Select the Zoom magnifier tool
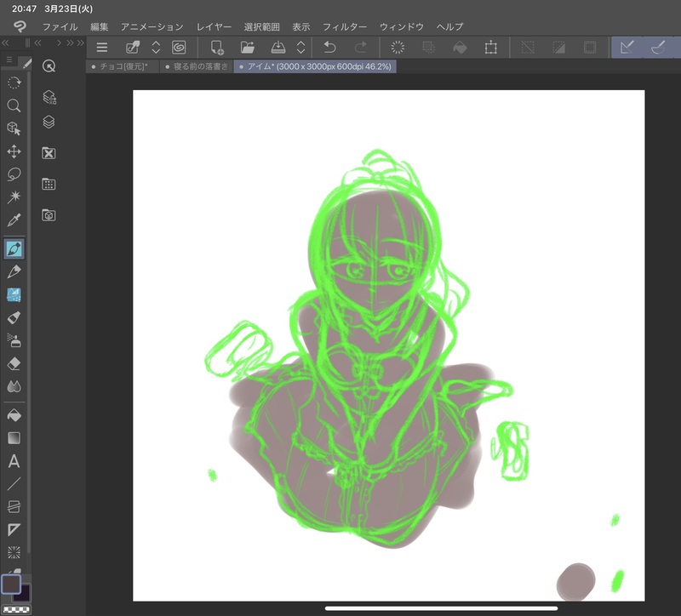 pyautogui.click(x=14, y=106)
